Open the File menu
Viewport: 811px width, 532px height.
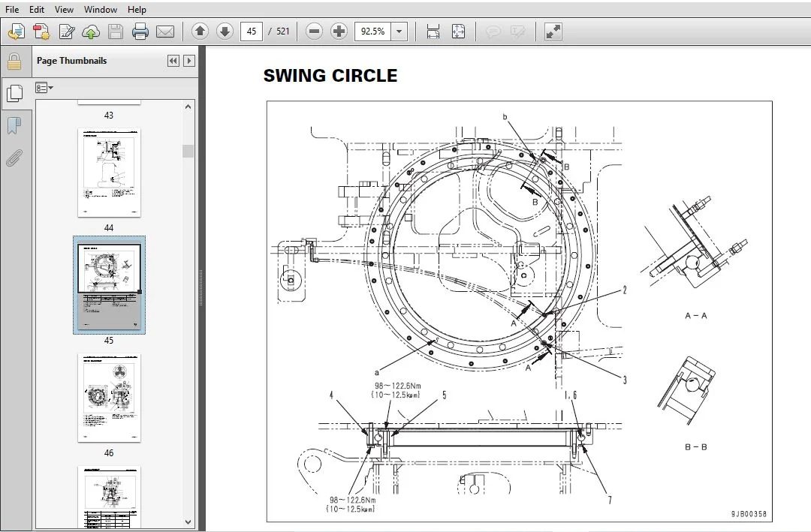click(x=11, y=9)
